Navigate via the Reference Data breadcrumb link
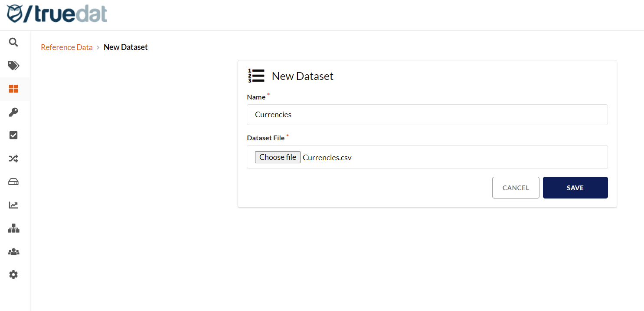644x311 pixels. tap(66, 47)
